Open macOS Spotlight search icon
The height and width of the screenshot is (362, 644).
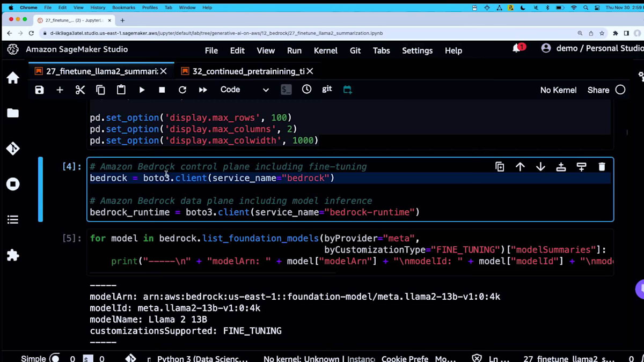(585, 8)
